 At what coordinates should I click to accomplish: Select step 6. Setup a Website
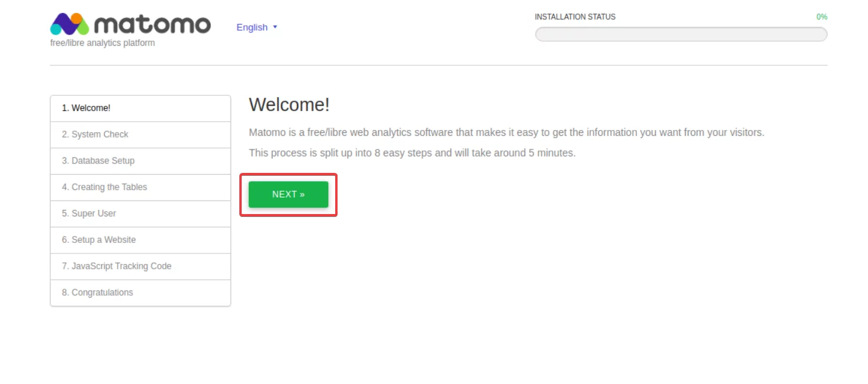[141, 241]
